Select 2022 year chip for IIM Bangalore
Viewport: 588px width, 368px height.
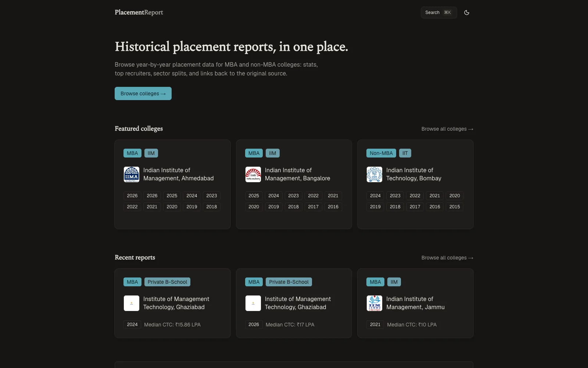(x=313, y=196)
